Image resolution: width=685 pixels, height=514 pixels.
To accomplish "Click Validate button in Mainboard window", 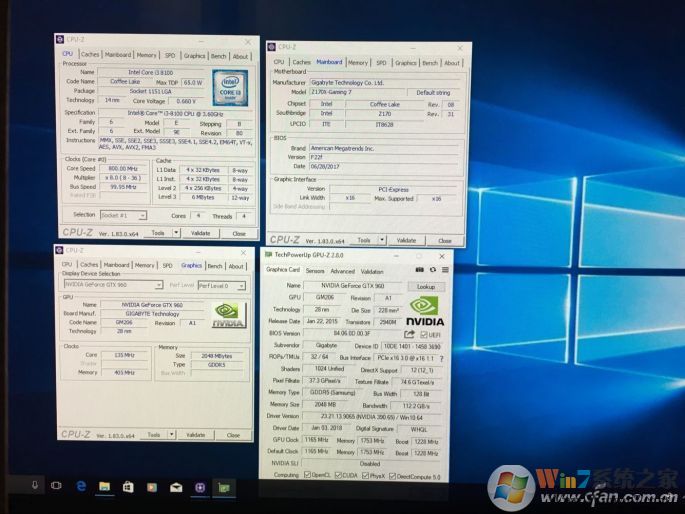I will (x=406, y=240).
